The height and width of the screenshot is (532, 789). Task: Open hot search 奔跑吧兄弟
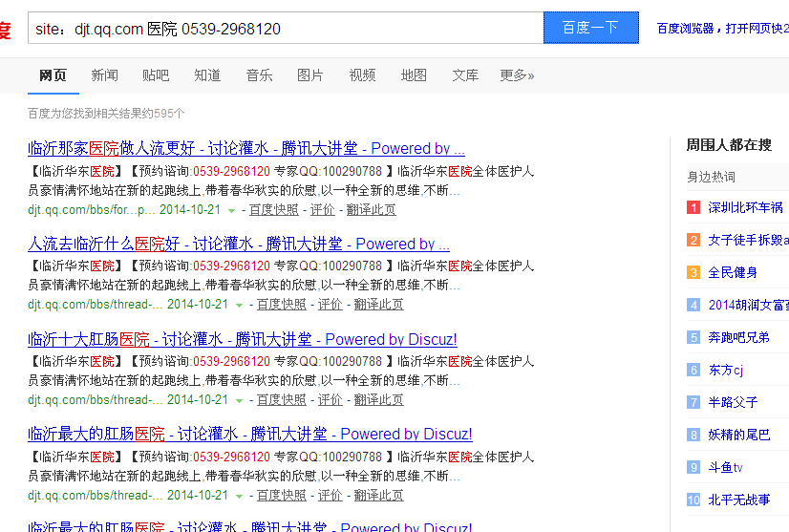pyautogui.click(x=738, y=338)
